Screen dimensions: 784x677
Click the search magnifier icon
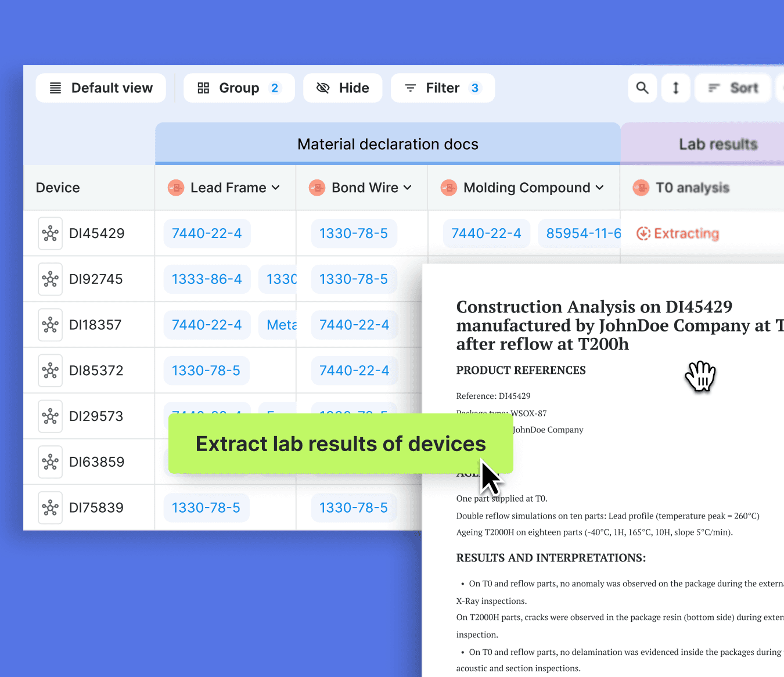(642, 88)
